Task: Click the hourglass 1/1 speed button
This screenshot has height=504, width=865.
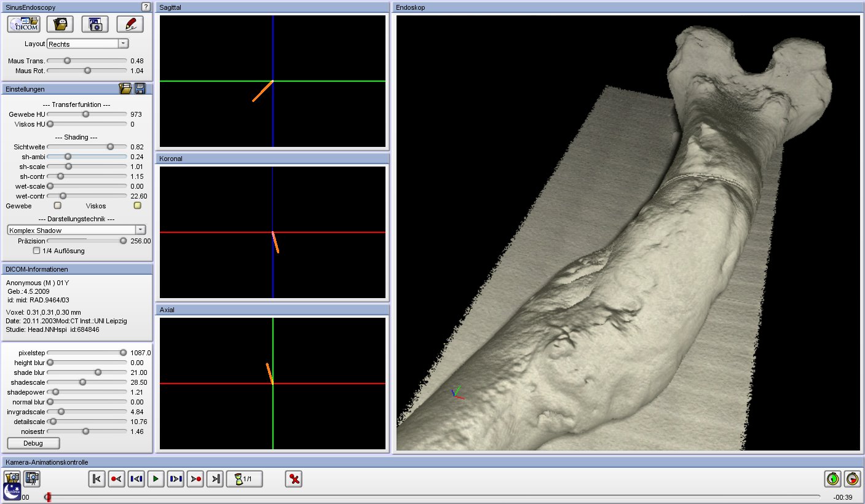Action: (244, 479)
